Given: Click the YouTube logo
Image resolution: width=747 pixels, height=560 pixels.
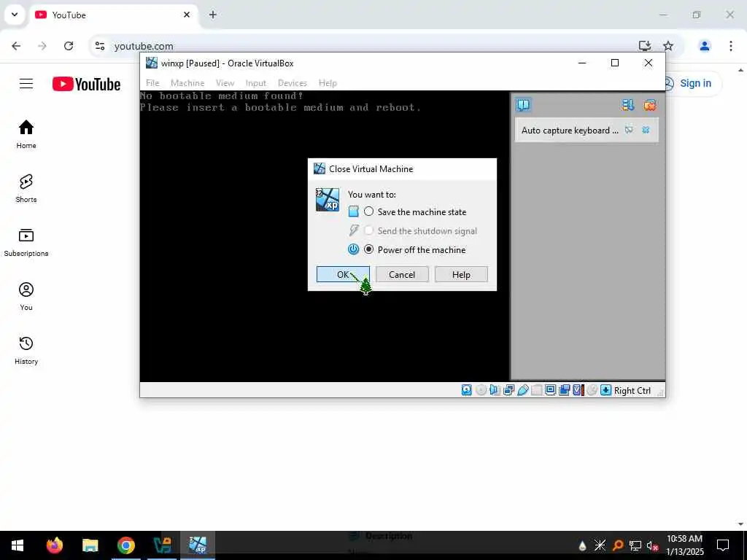Looking at the screenshot, I should (x=86, y=84).
